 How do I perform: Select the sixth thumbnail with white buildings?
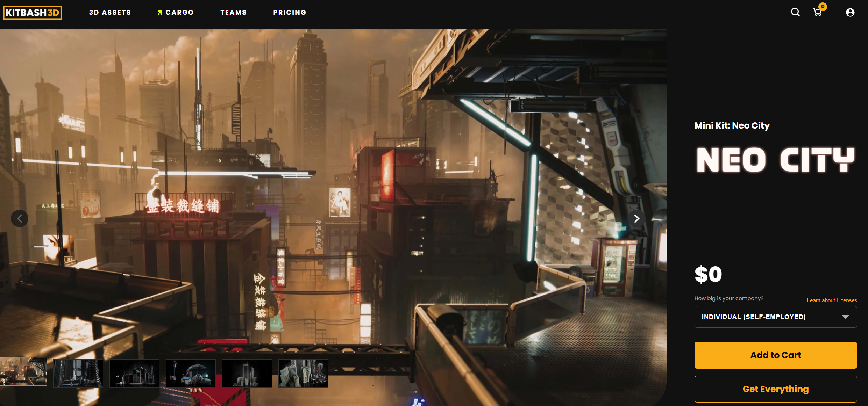(303, 374)
